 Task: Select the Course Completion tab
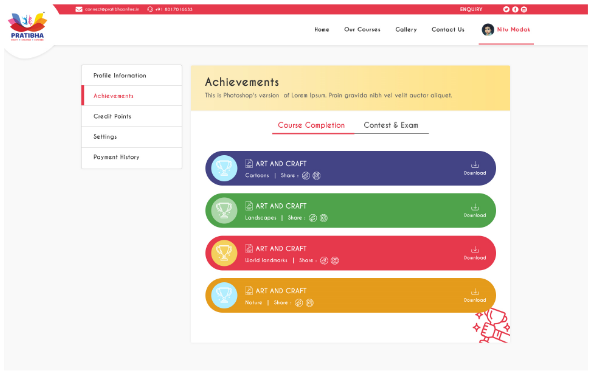point(311,125)
